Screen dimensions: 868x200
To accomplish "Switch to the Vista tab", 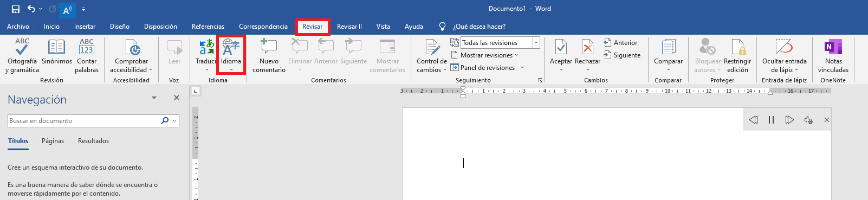I will [x=383, y=27].
